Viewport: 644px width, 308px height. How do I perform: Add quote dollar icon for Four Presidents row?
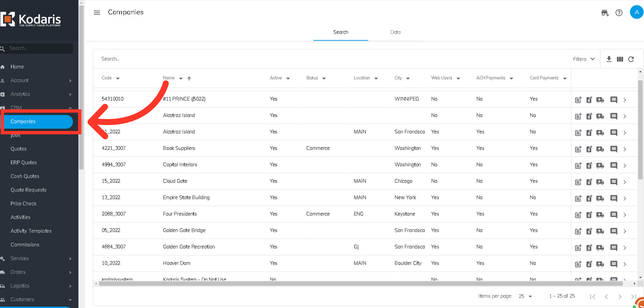click(x=589, y=214)
